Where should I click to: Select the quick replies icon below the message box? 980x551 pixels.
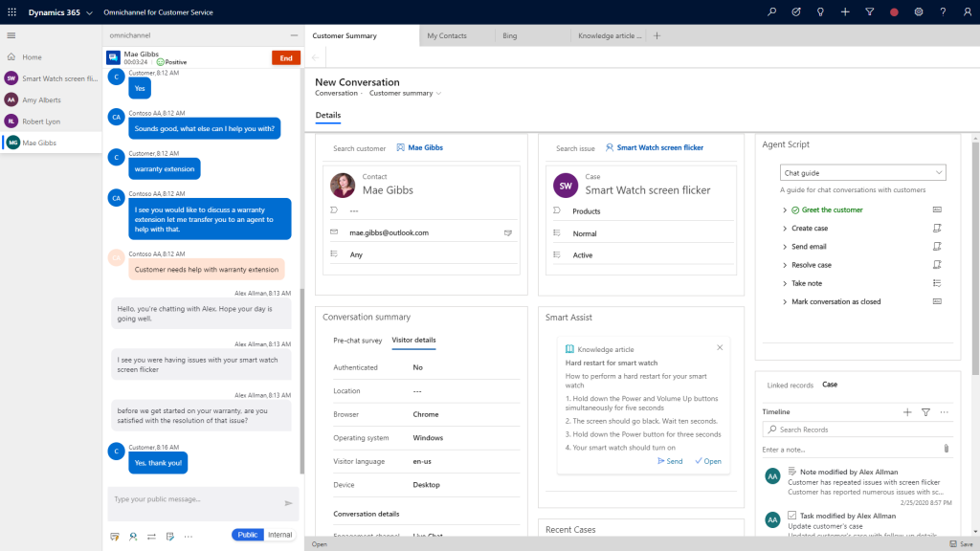coord(115,537)
